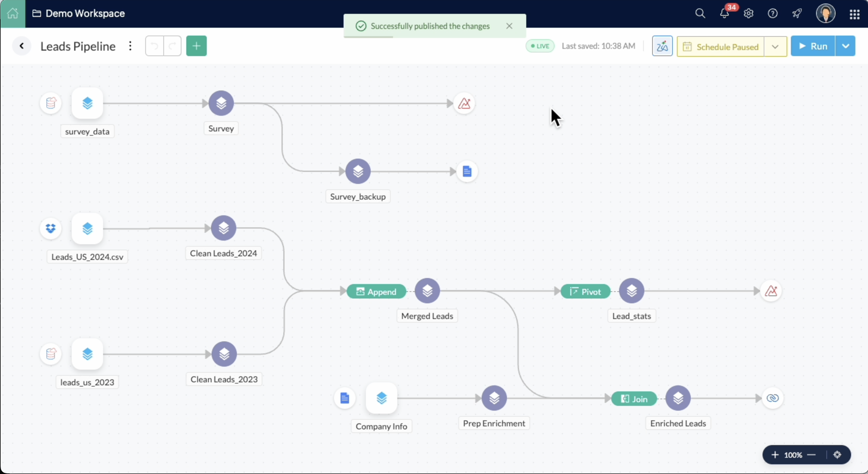Select the Pivot transform node

tap(585, 292)
